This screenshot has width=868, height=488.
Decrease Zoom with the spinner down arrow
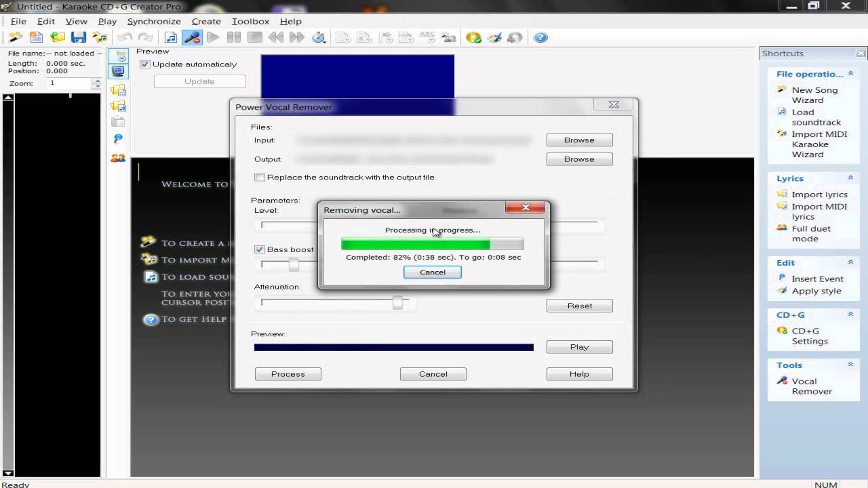click(x=97, y=87)
